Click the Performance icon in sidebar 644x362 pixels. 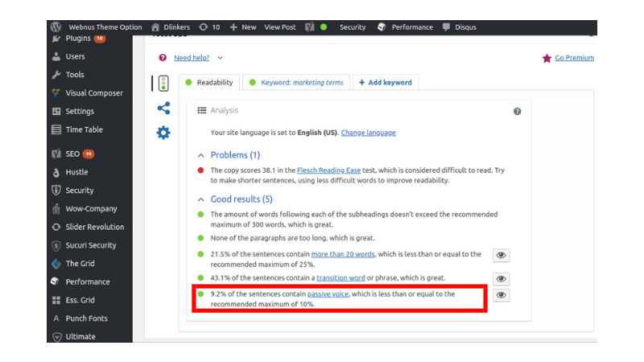point(55,282)
